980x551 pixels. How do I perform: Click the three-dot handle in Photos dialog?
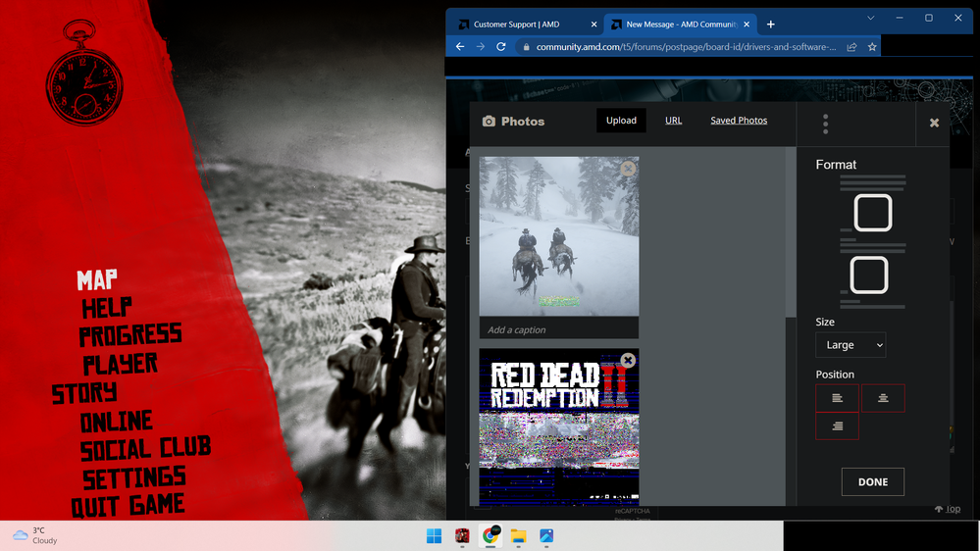[x=826, y=124]
